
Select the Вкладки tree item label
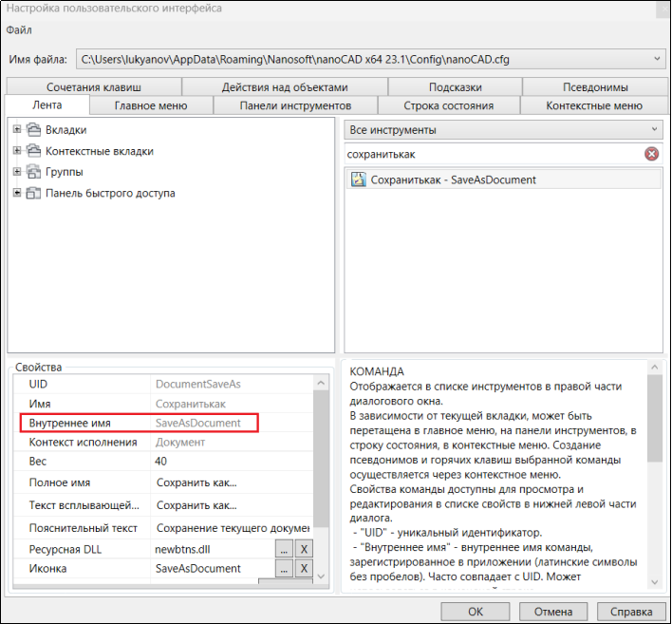66,130
